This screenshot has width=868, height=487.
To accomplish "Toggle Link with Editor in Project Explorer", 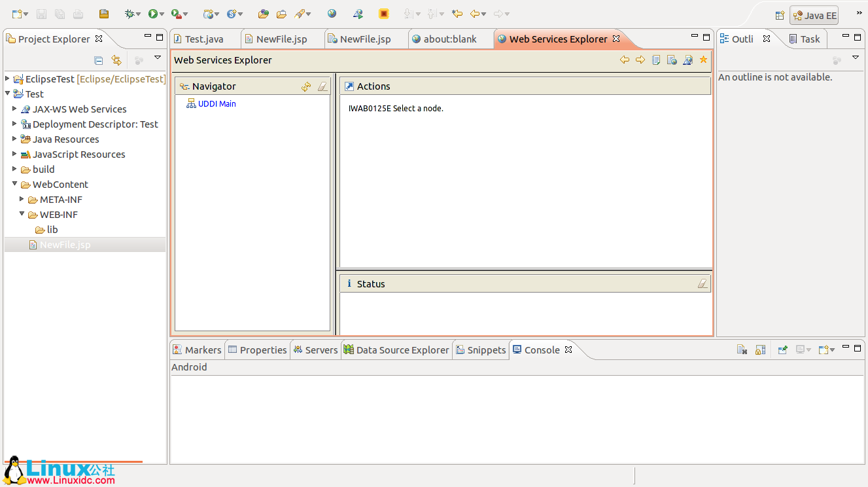I will (116, 60).
